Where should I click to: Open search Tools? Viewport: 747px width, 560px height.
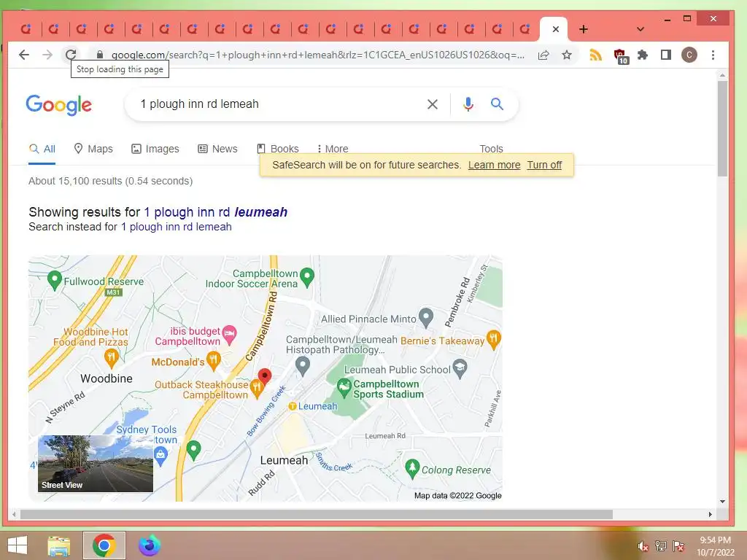(x=491, y=149)
